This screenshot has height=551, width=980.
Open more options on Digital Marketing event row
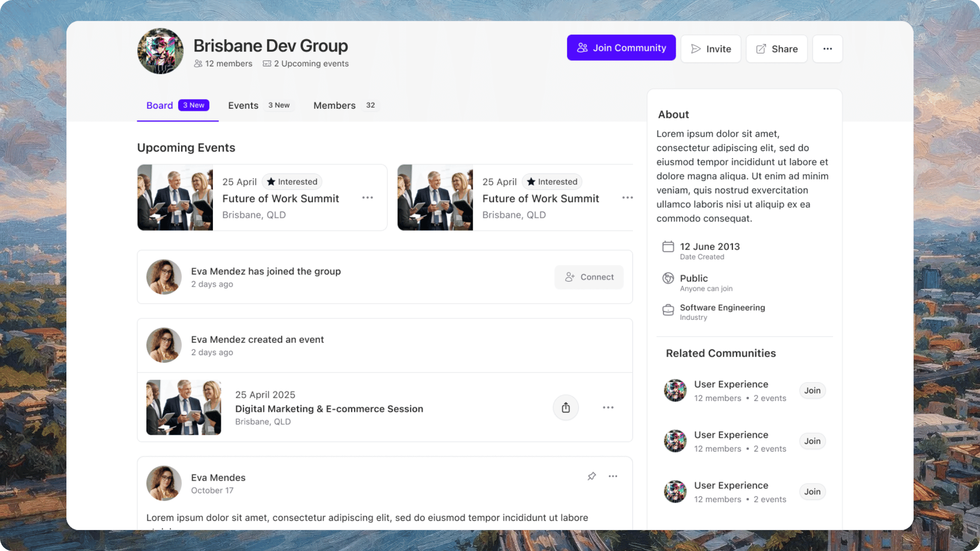(608, 408)
